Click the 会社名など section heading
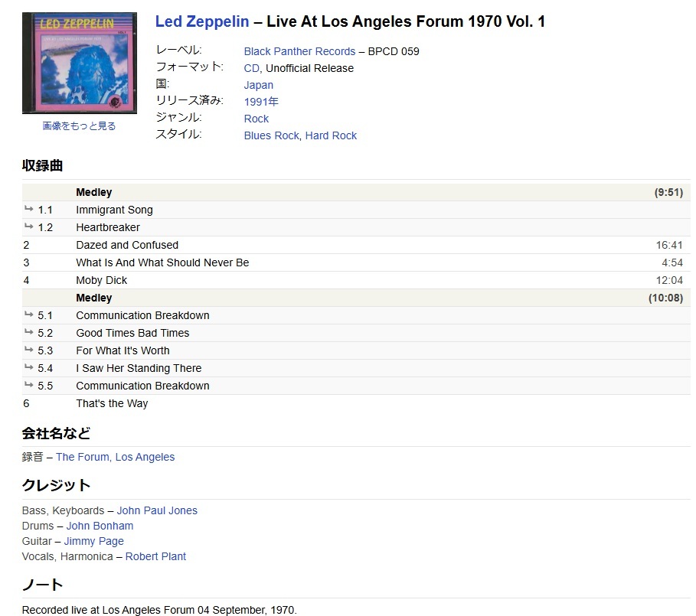 (x=57, y=433)
